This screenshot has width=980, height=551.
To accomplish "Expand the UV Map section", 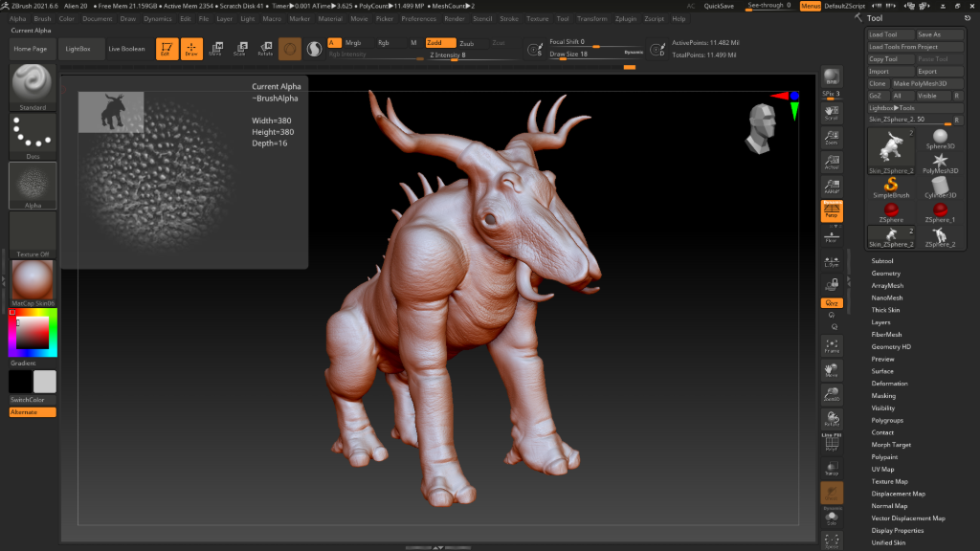I will 882,469.
